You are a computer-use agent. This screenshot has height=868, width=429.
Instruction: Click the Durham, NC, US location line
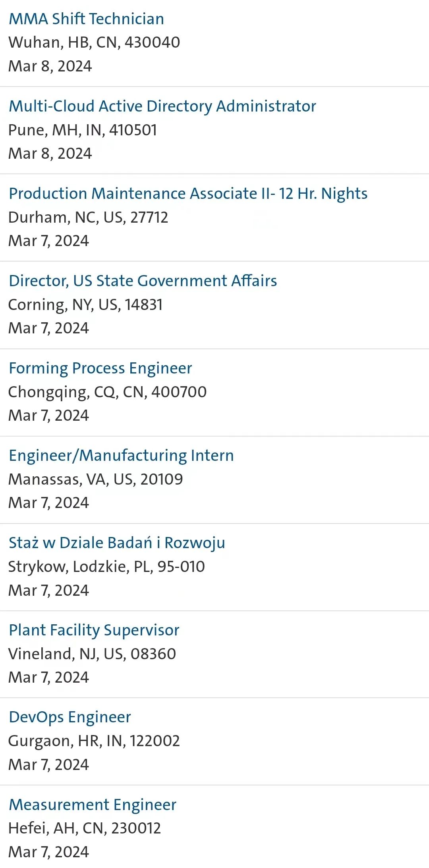(88, 217)
